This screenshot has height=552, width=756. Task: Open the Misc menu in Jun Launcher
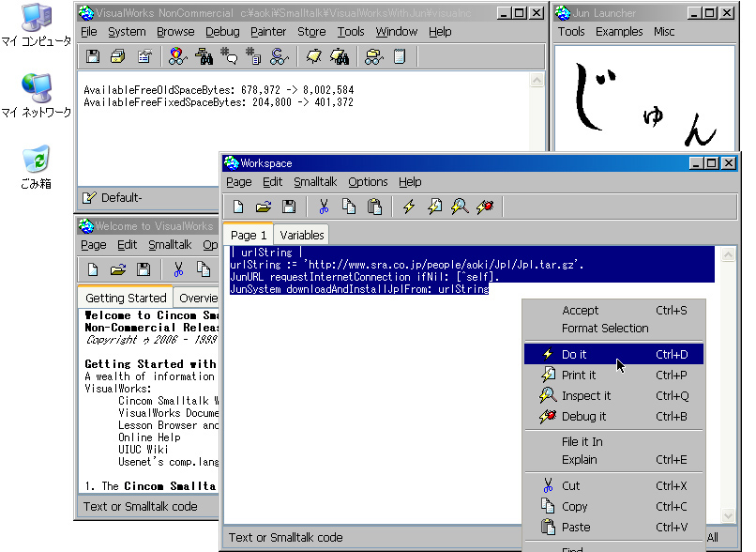click(x=664, y=32)
